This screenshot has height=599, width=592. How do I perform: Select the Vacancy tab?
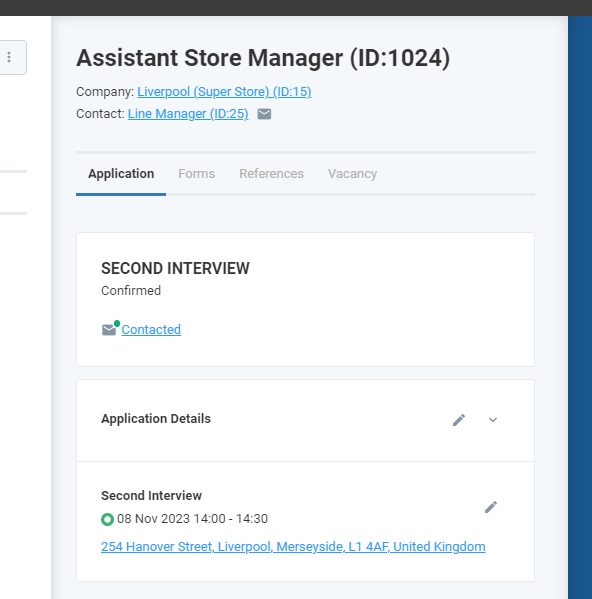pos(353,174)
